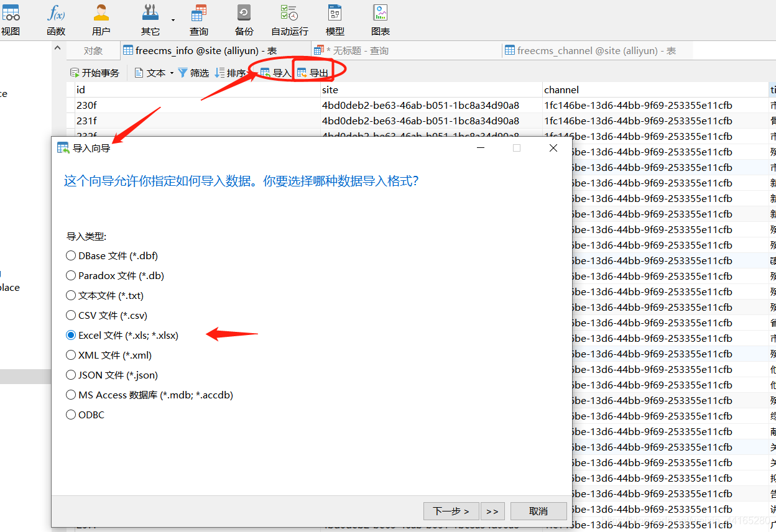Open the 查询 (Query) toolbar icon

(199, 19)
